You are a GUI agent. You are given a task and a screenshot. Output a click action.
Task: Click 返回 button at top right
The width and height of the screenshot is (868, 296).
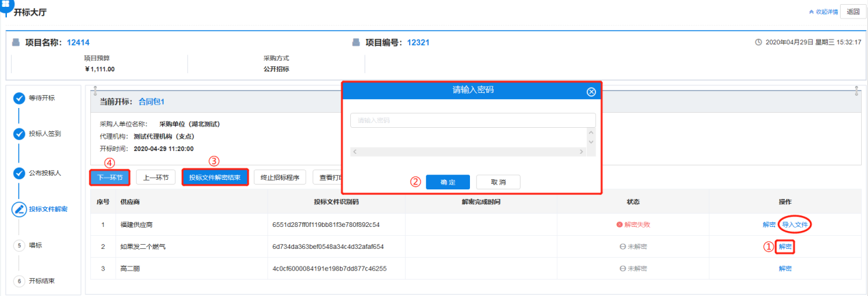pyautogui.click(x=852, y=11)
